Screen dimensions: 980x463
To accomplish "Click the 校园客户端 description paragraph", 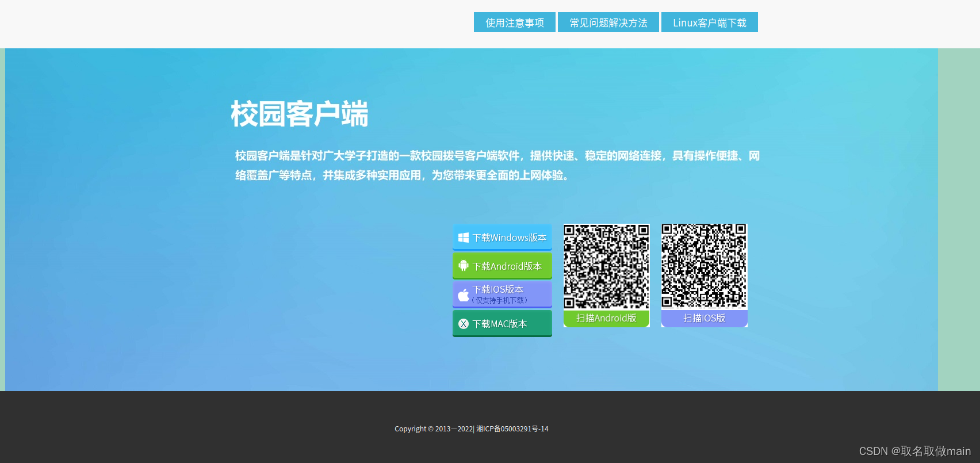I will pyautogui.click(x=497, y=166).
